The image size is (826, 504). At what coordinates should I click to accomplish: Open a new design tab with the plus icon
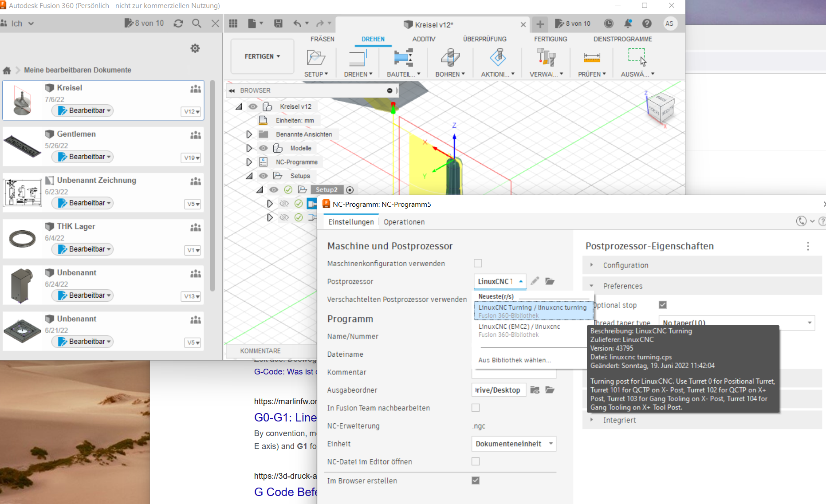(x=540, y=24)
